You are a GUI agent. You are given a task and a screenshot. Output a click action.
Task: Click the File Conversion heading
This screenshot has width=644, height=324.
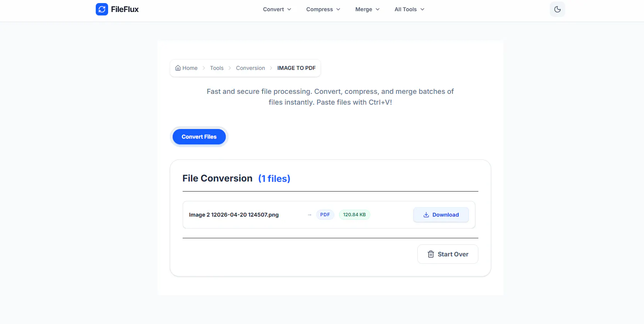point(217,178)
